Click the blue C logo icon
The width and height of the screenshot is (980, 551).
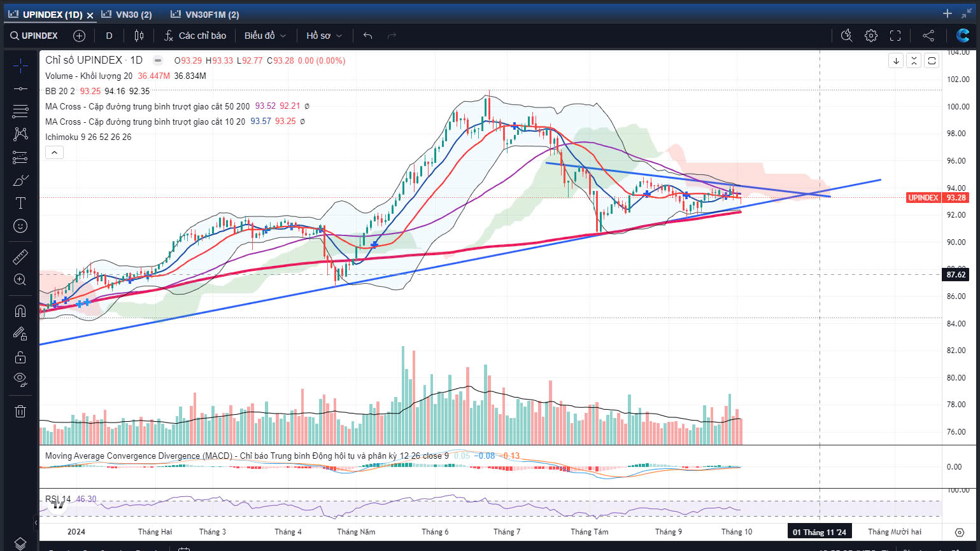click(962, 36)
